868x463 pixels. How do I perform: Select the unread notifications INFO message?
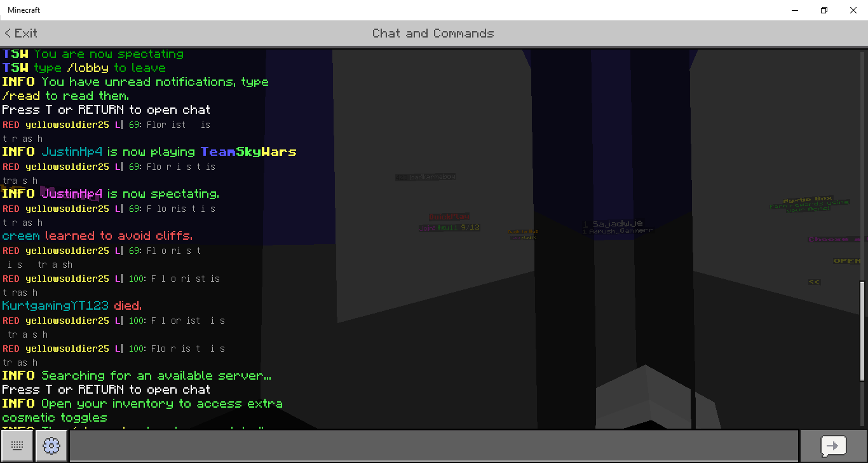[135, 89]
